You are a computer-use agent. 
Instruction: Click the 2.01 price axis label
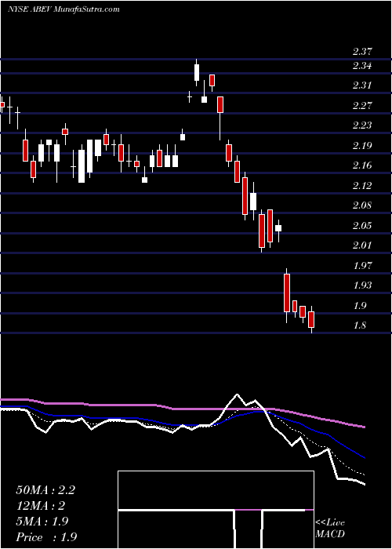pyautogui.click(x=362, y=245)
